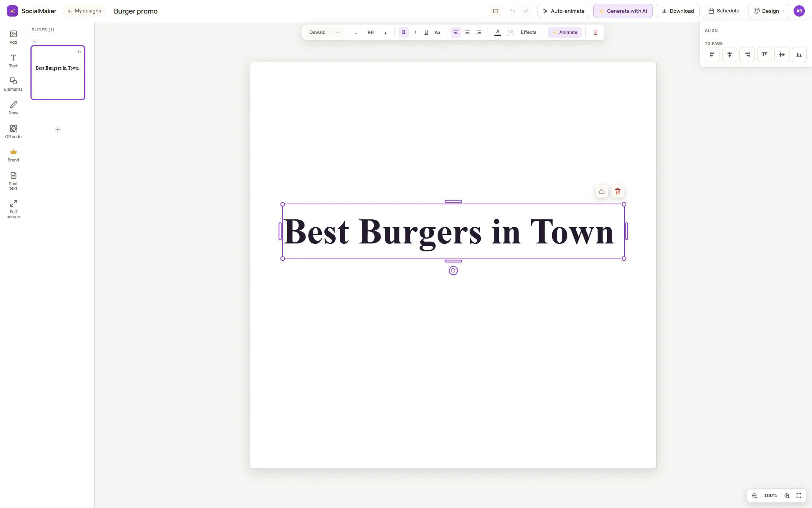The height and width of the screenshot is (508, 812).
Task: Align element to page top
Action: point(764,55)
